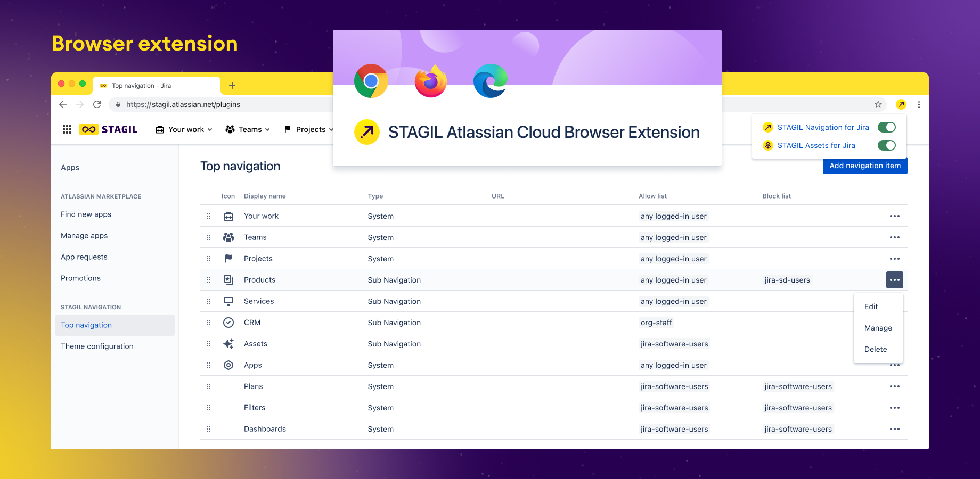Click the Sub Navigation type for CRM
Image resolution: width=980 pixels, height=479 pixels.
(394, 323)
